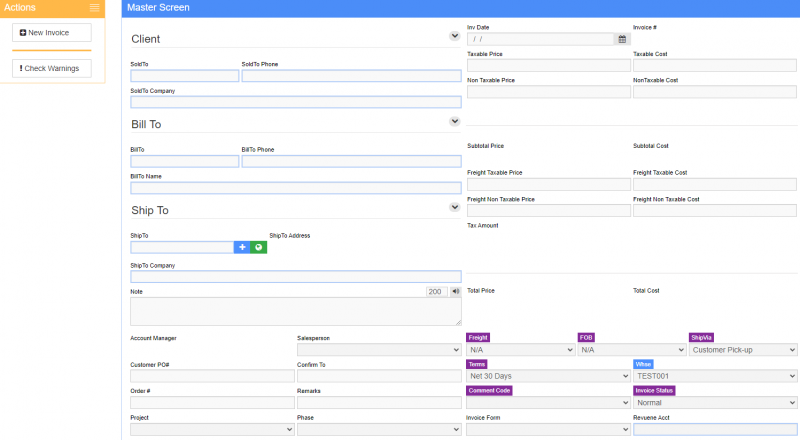Viewport: 800px width, 440px height.
Task: Click the Note character counter 200
Action: [x=437, y=291]
